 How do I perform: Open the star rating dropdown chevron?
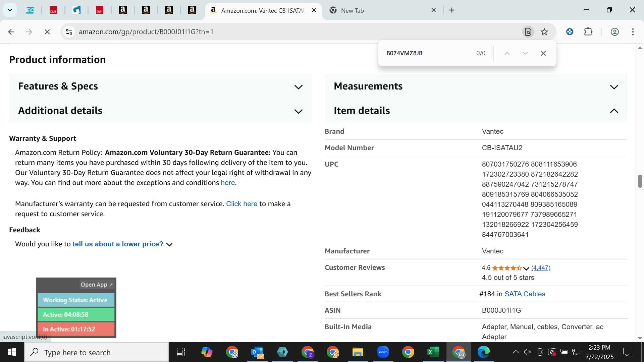526,268
